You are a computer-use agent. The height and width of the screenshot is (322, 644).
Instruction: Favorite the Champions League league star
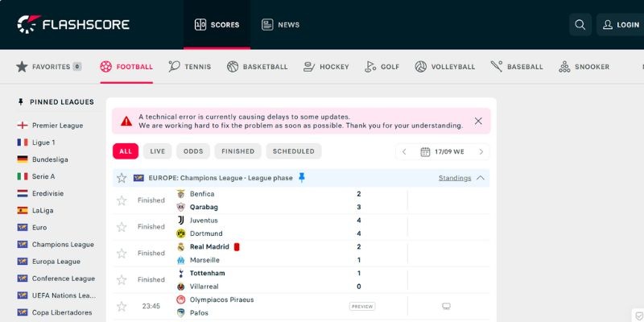coord(122,178)
